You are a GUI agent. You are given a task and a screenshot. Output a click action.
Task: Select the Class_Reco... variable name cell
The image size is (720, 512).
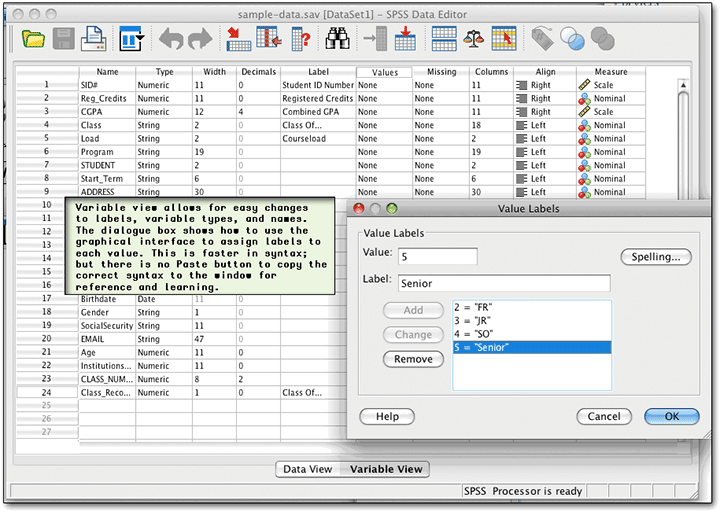pyautogui.click(x=107, y=393)
